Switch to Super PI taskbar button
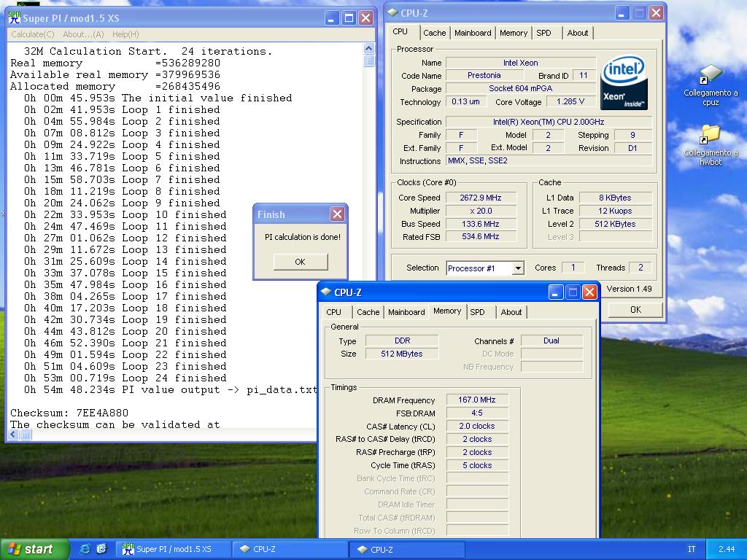This screenshot has height=560, width=747. (x=174, y=549)
